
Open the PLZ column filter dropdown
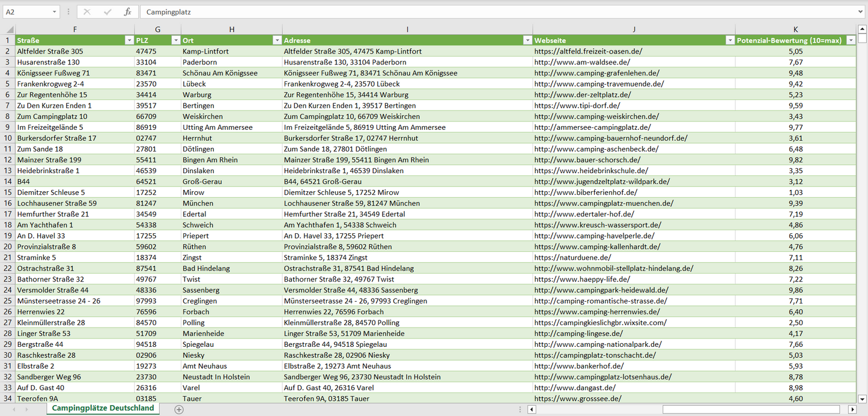(175, 40)
